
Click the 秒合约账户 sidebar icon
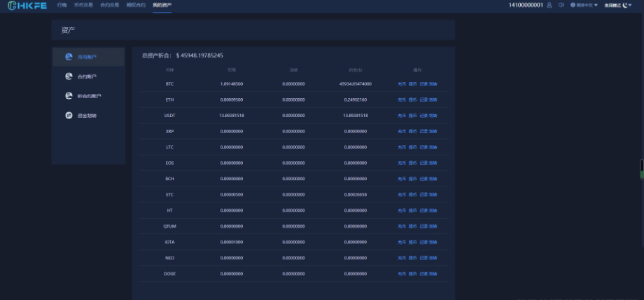tap(69, 96)
